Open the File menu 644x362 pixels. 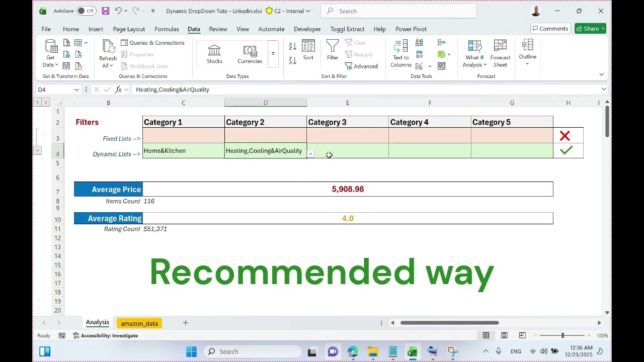[46, 29]
